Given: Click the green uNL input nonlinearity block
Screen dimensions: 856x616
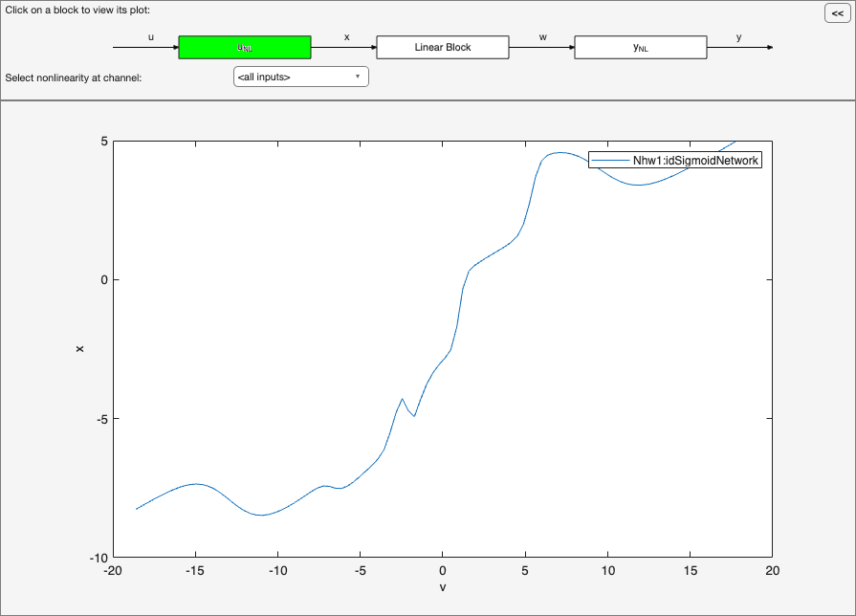Looking at the screenshot, I should (245, 48).
